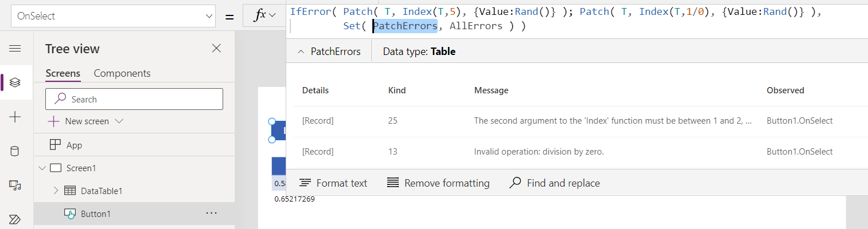
Task: Switch to the Components tab
Action: point(122,73)
